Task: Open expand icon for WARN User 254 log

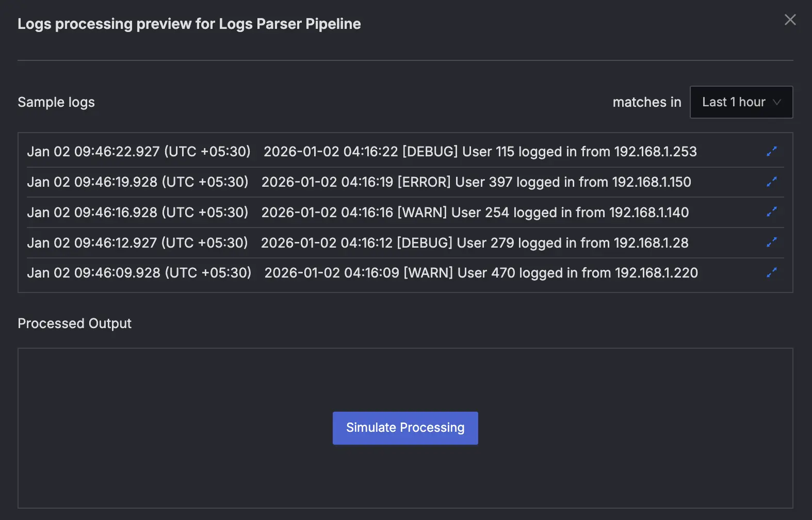Action: click(x=771, y=212)
